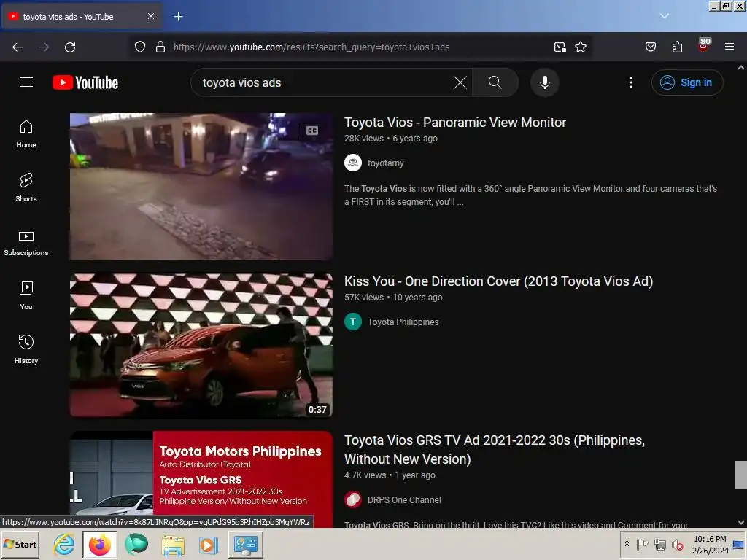
Task: Open Windows Start menu
Action: point(20,544)
